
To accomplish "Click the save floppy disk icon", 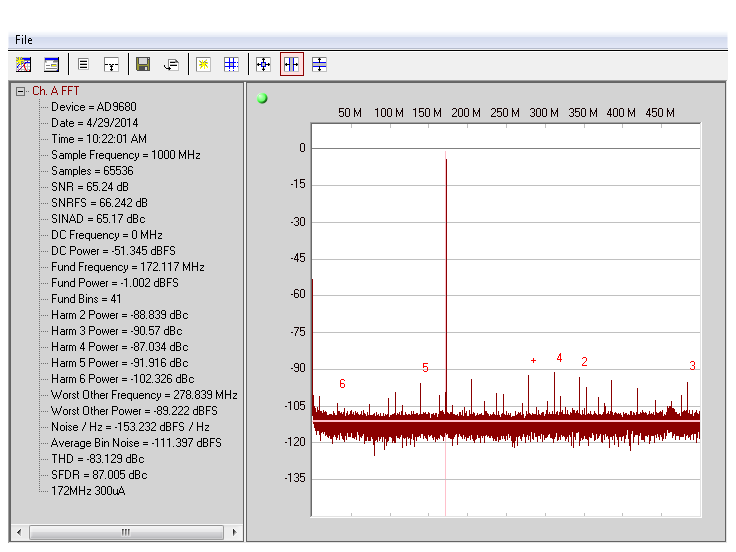I will tap(143, 64).
